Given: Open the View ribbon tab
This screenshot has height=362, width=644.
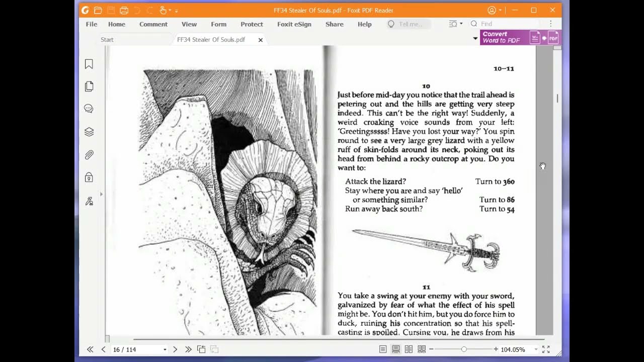Looking at the screenshot, I should (189, 24).
